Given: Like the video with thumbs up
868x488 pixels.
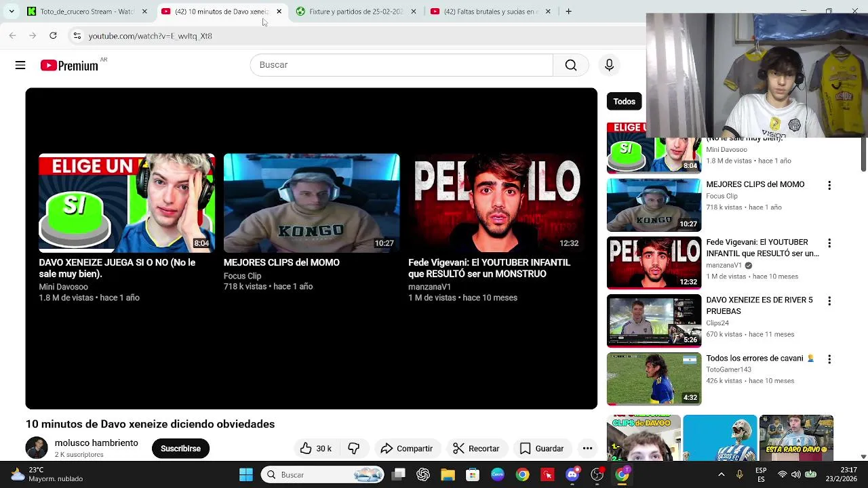Looking at the screenshot, I should click(316, 449).
